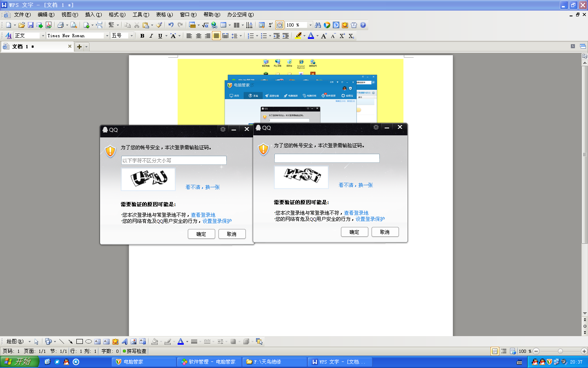
Task: Open the Times New Roman font dropdown
Action: click(107, 36)
